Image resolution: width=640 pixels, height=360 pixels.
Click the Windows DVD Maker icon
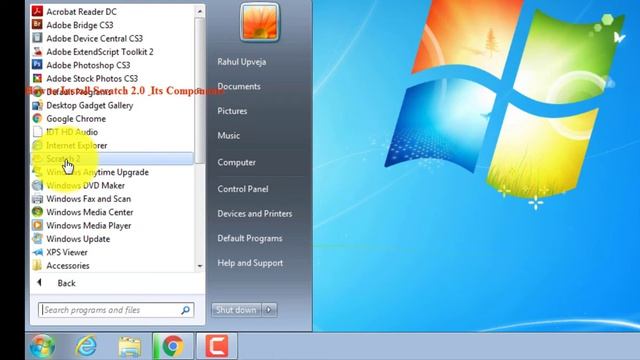37,185
